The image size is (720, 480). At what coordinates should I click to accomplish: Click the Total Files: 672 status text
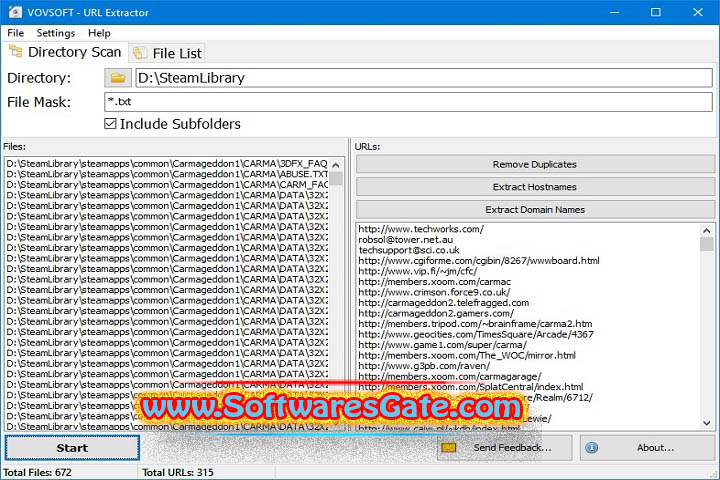pyautogui.click(x=38, y=472)
